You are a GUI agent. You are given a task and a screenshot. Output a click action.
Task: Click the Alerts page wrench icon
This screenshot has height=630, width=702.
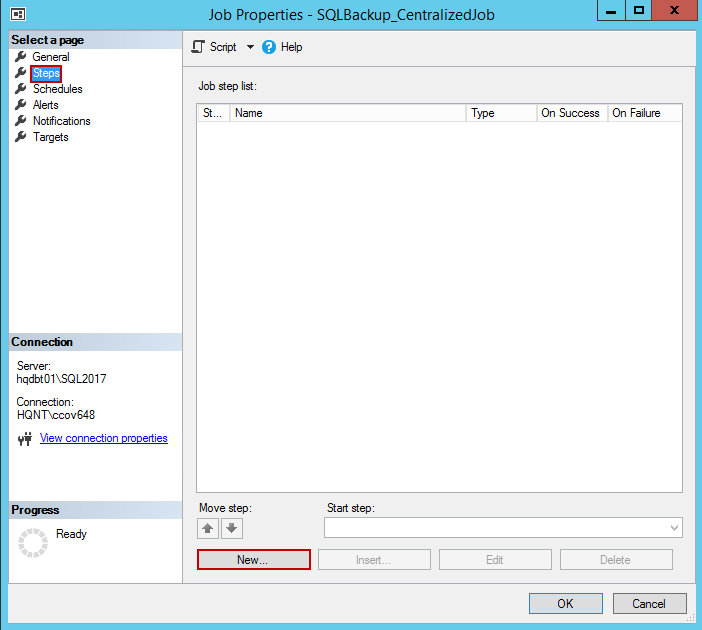21,105
